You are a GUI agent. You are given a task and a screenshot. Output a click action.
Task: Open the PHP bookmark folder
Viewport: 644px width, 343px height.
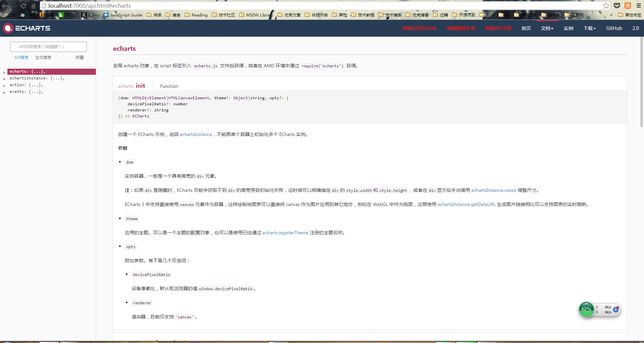pyautogui.click(x=487, y=15)
